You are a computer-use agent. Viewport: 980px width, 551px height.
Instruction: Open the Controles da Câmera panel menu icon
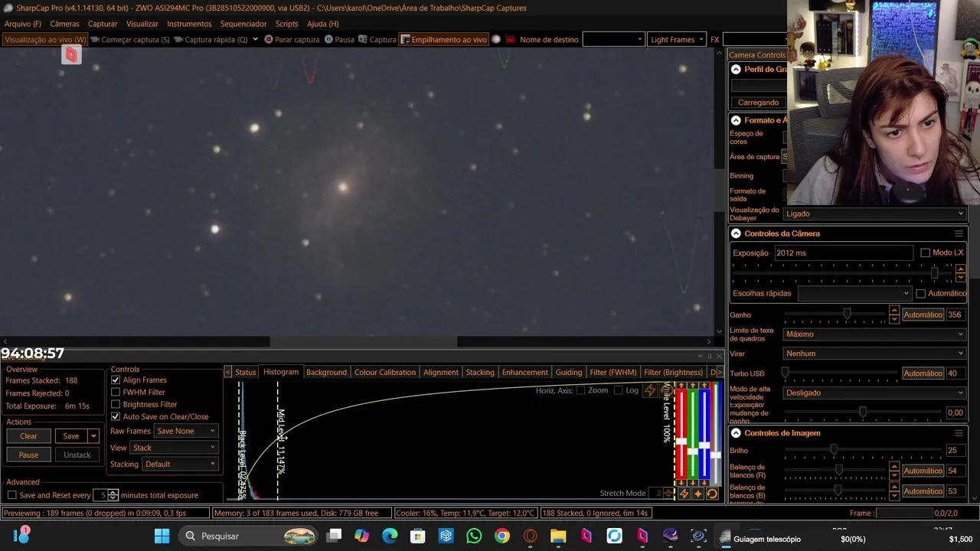click(x=959, y=233)
